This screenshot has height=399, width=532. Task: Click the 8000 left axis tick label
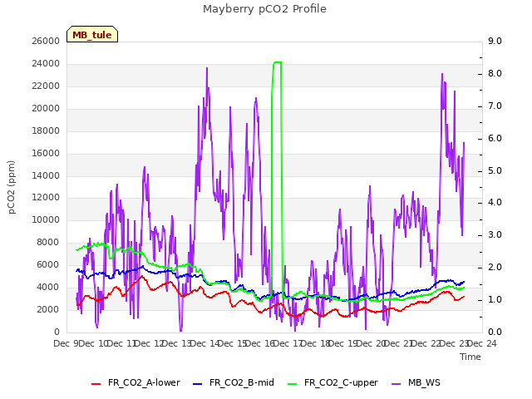coord(48,242)
